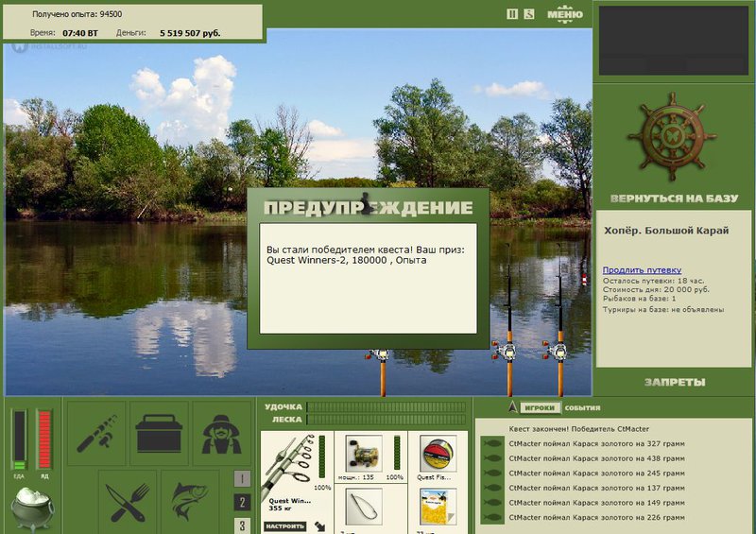Image resolution: width=756 pixels, height=534 pixels.
Task: Click the fish icon beside the 137 грамм catch
Action: (492, 488)
